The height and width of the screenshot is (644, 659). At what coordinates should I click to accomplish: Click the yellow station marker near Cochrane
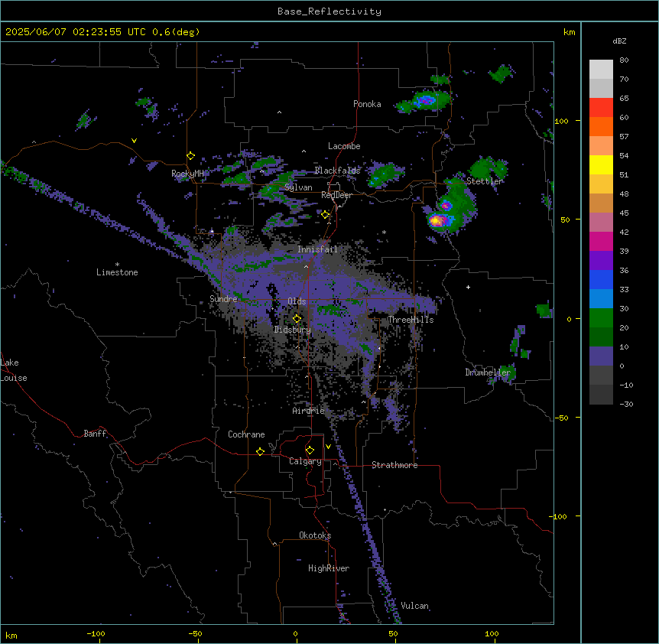[260, 451]
